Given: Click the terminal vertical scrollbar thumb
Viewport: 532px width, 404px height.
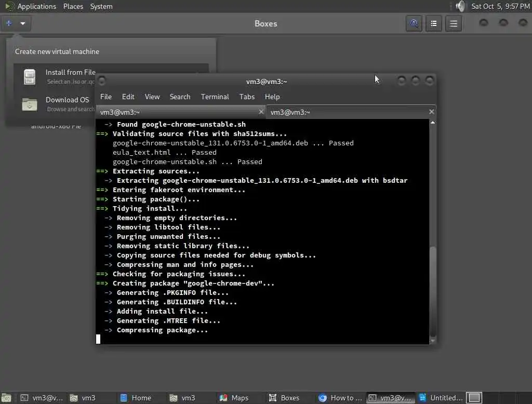Looking at the screenshot, I should point(433,292).
